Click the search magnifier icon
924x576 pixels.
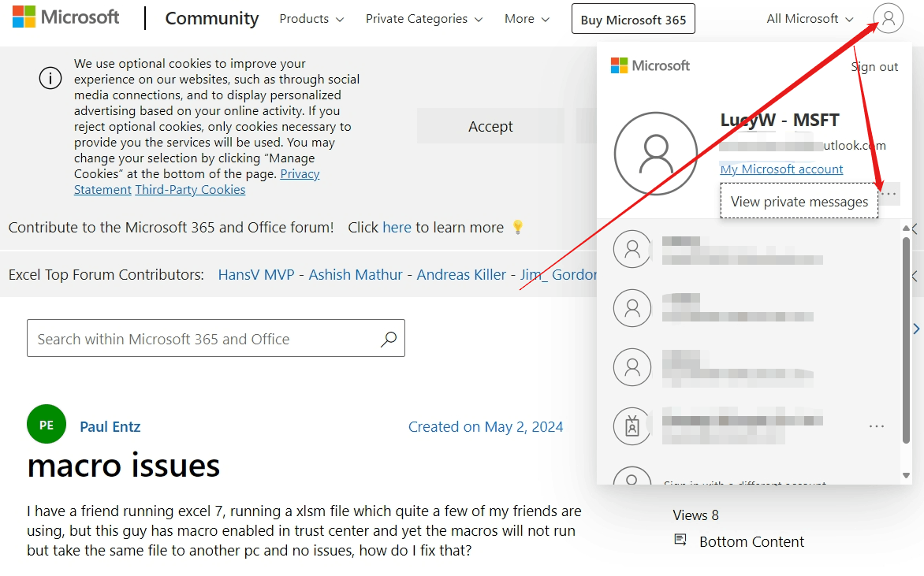[389, 339]
